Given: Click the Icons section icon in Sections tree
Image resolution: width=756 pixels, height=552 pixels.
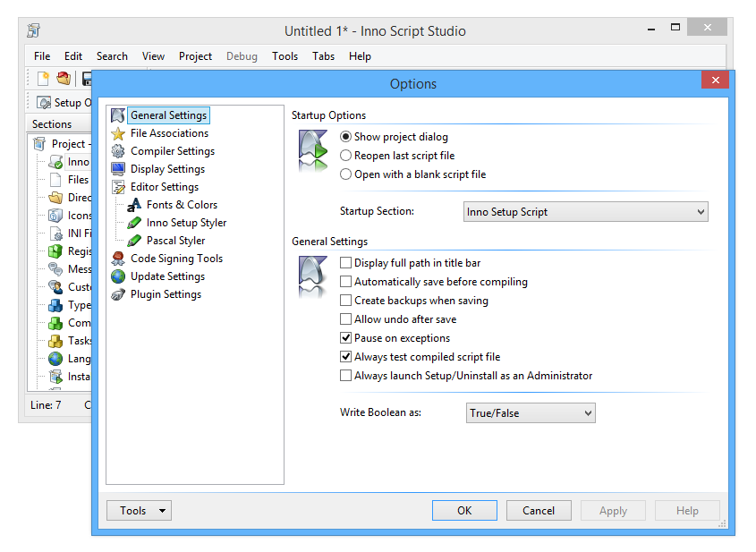Looking at the screenshot, I should click(x=55, y=216).
